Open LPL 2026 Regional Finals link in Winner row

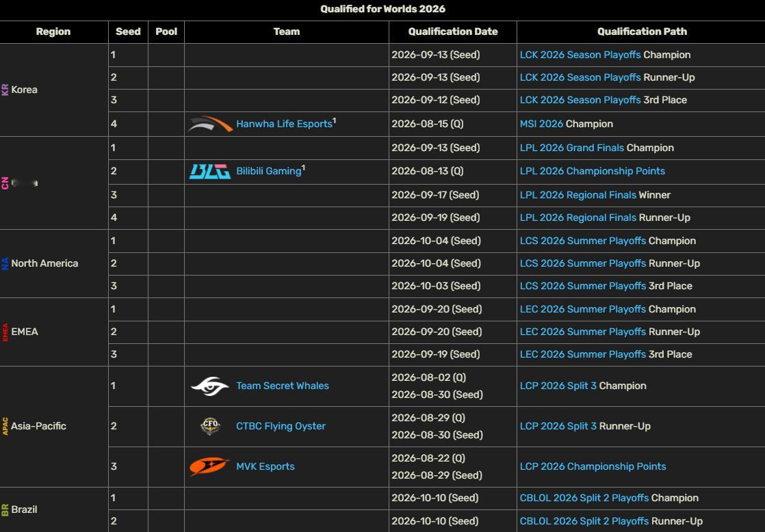[578, 195]
